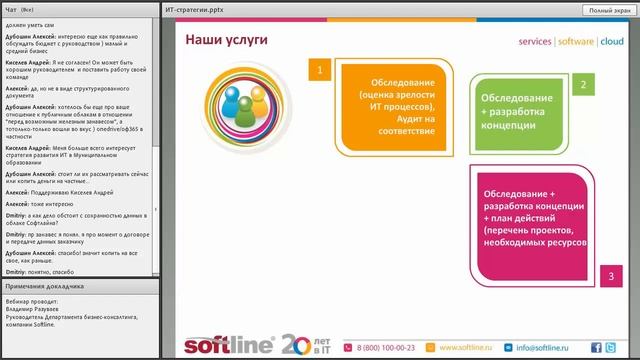Click the Softline logo in footer
Viewport: 640px width, 360px height.
pos(229,345)
